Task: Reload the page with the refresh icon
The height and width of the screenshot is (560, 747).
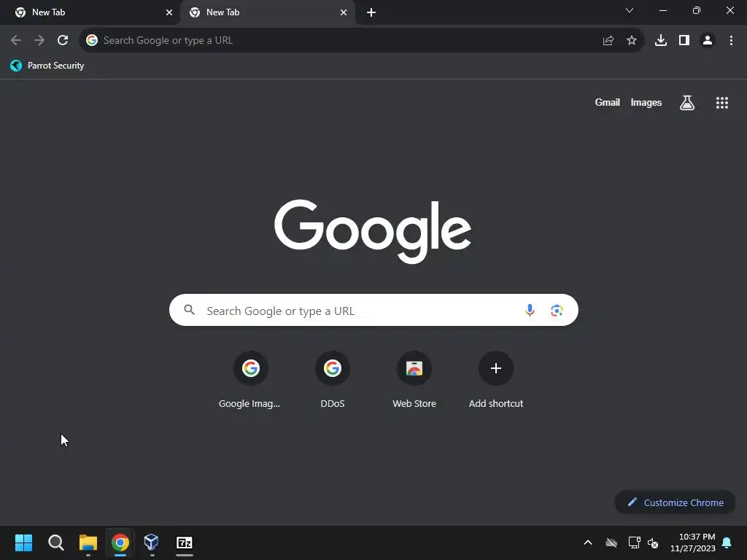Action: point(63,41)
